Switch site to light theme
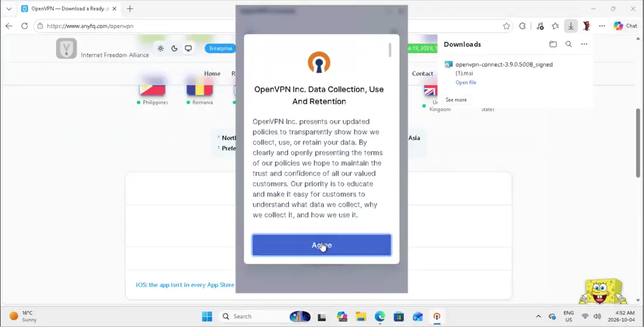The image size is (644, 327). pos(160,49)
